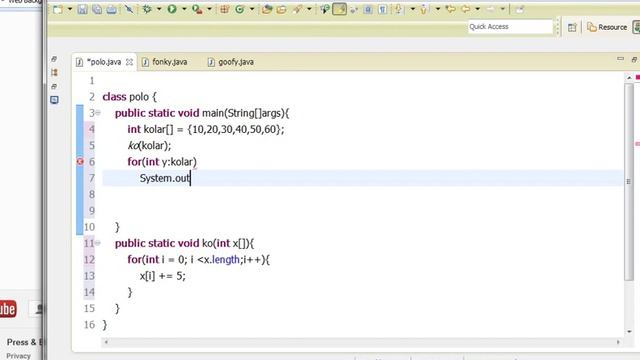
Task: Click the Open Type icon
Action: [x=267, y=9]
